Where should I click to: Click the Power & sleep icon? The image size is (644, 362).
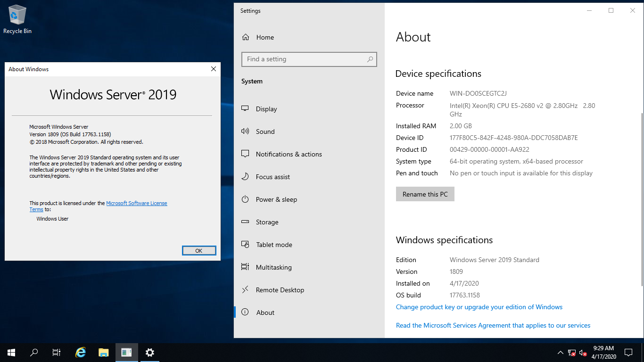245,199
